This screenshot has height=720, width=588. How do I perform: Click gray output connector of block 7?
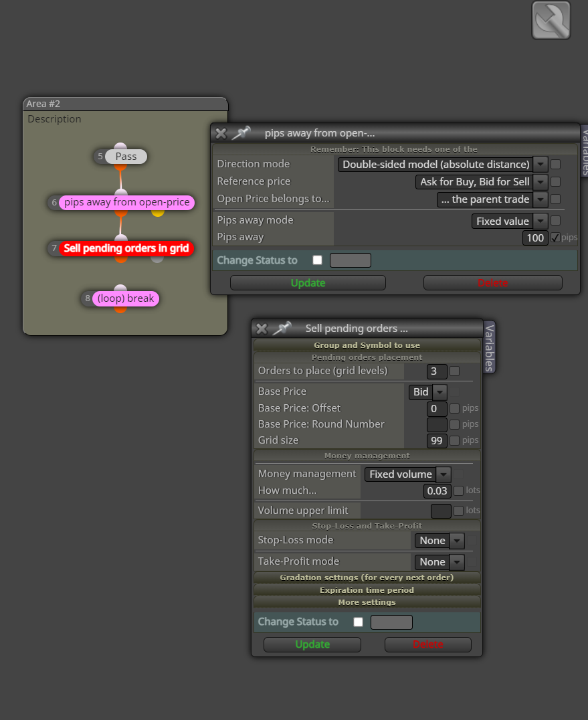(x=157, y=259)
